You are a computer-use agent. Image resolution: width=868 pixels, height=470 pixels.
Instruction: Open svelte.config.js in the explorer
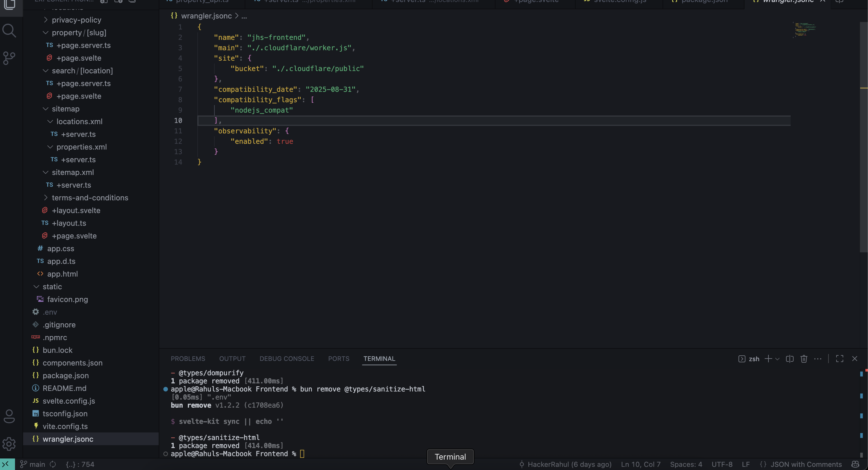click(x=69, y=401)
